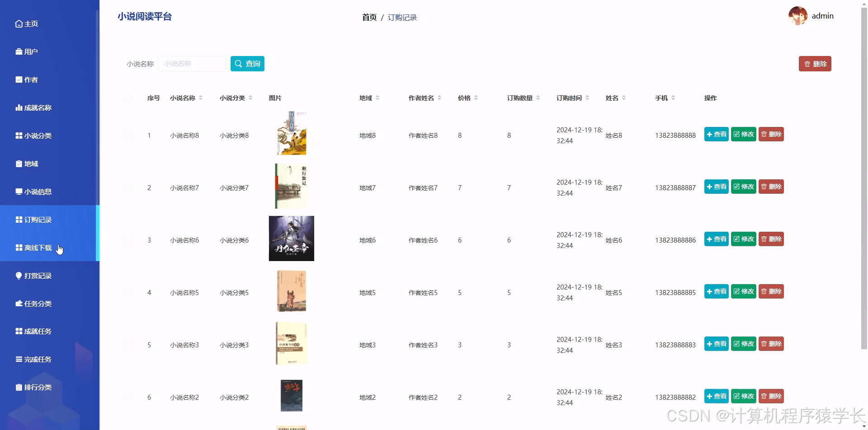The width and height of the screenshot is (868, 430).
Task: Click magnifier icon on 查询 button
Action: click(x=238, y=64)
